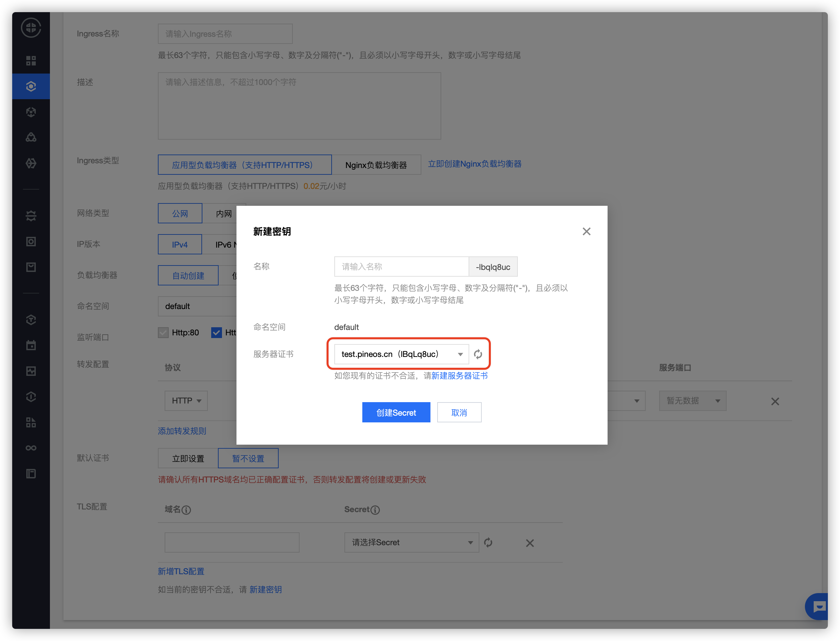Click 新增TLS配置 link
Viewport: 840px width, 641px height.
click(x=181, y=572)
